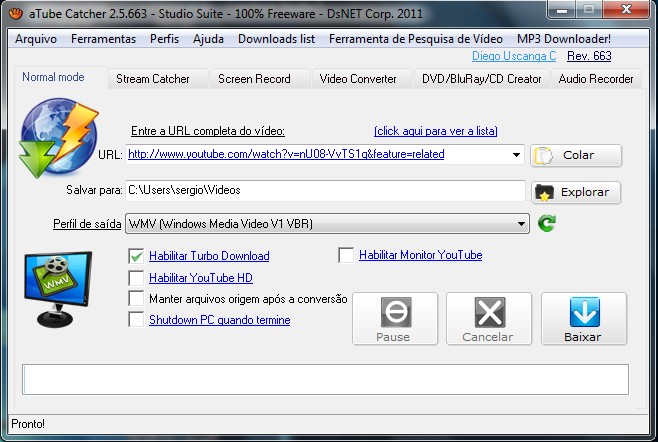Screen dimensions: 658x442
Task: Click the Cancelar button
Action: (489, 319)
